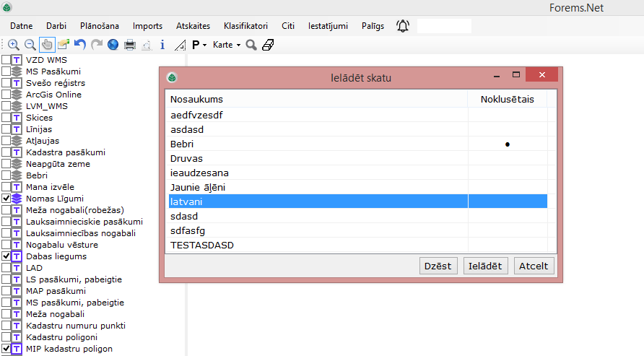Click the Nosaukums column header
This screenshot has height=356, width=644.
[x=196, y=99]
